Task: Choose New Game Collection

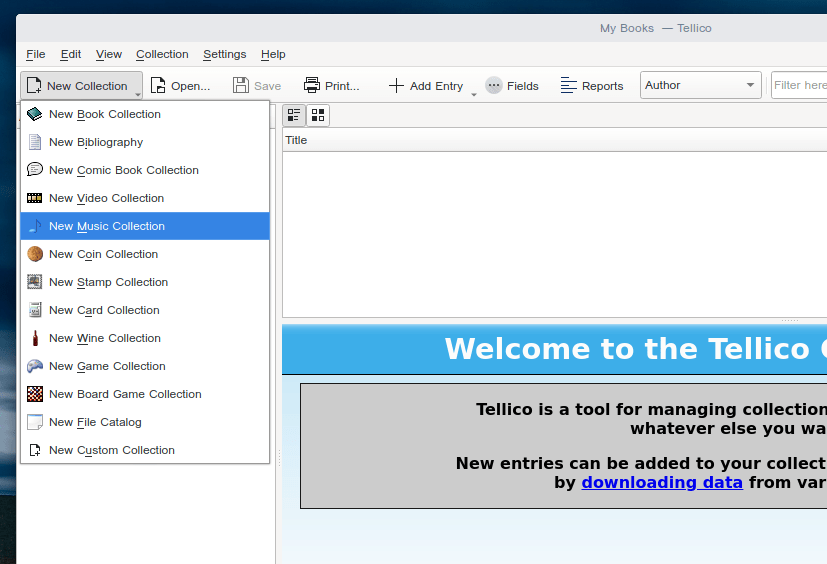Action: [145, 366]
